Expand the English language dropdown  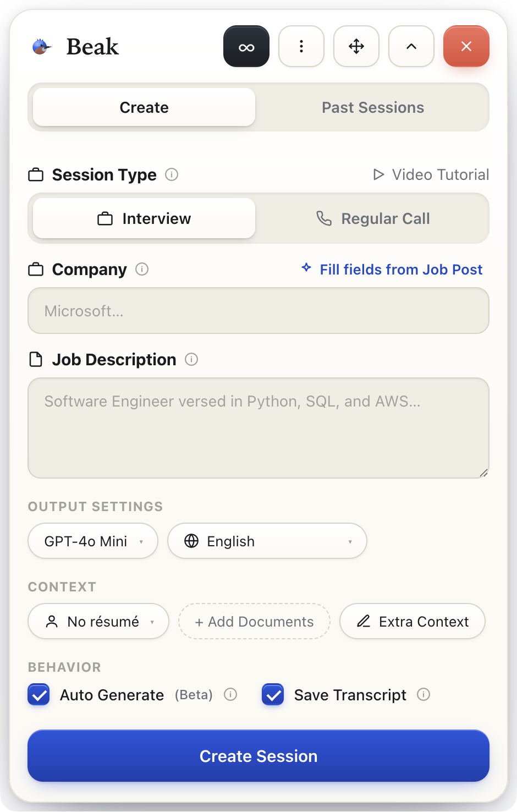tap(267, 541)
